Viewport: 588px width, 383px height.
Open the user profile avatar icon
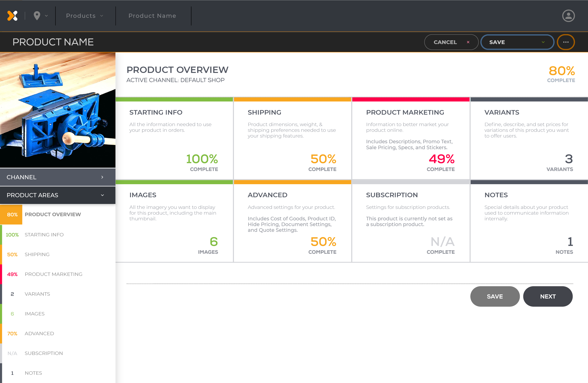[568, 16]
